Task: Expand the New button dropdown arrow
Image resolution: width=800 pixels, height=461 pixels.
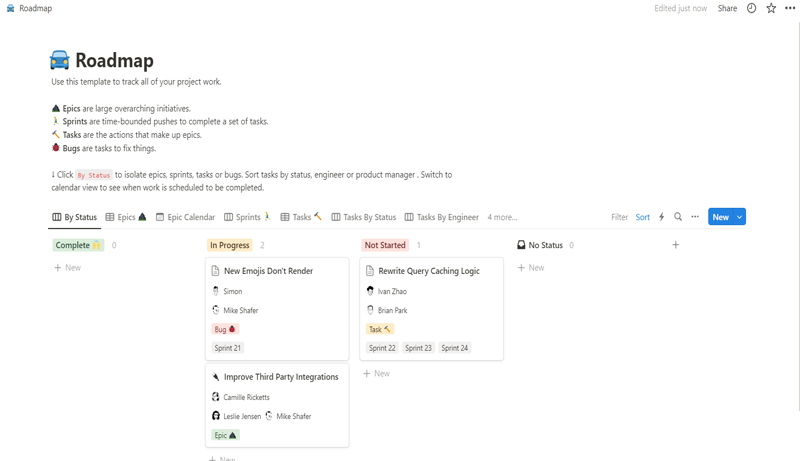Action: tap(739, 217)
